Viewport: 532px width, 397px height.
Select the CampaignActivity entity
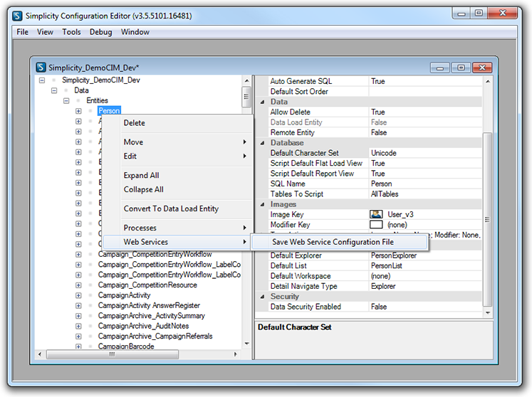click(124, 295)
